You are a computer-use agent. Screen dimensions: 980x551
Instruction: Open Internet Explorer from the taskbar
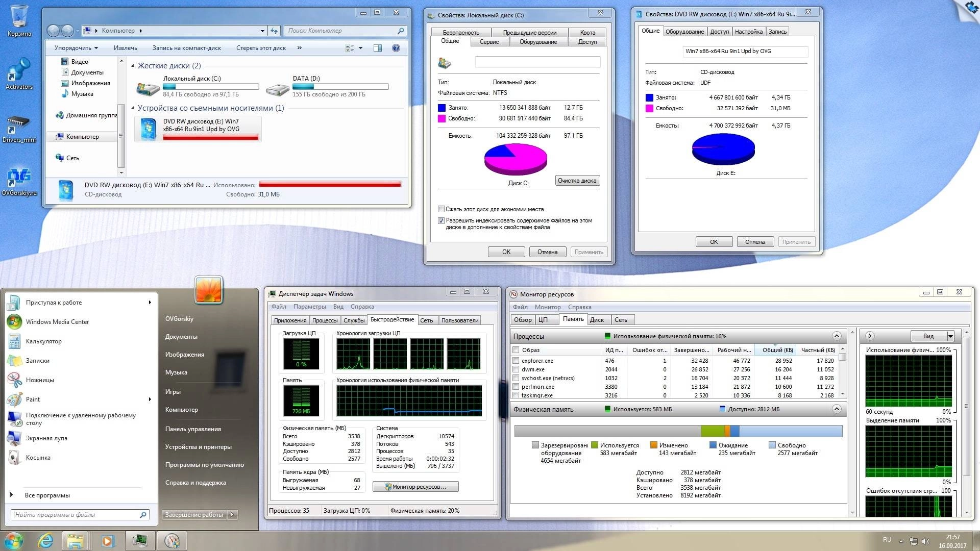coord(46,541)
